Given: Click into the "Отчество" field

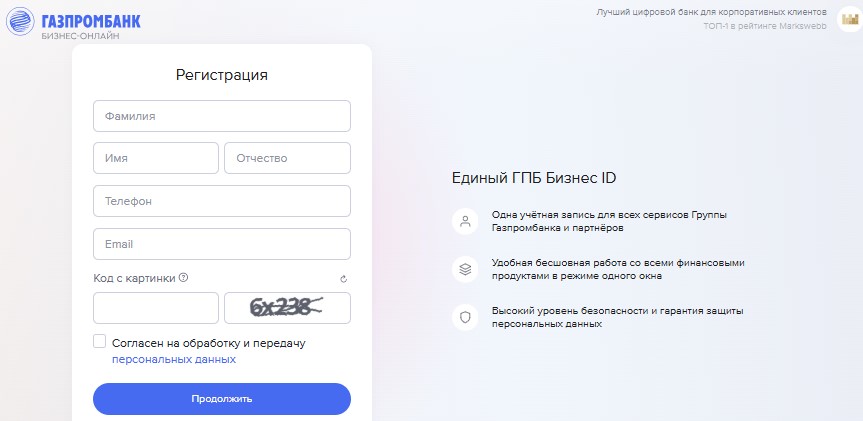Looking at the screenshot, I should click(287, 158).
